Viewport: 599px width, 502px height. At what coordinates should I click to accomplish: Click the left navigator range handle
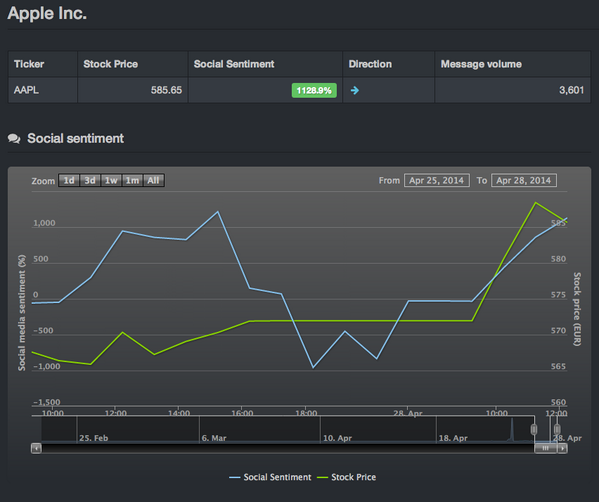tap(534, 429)
